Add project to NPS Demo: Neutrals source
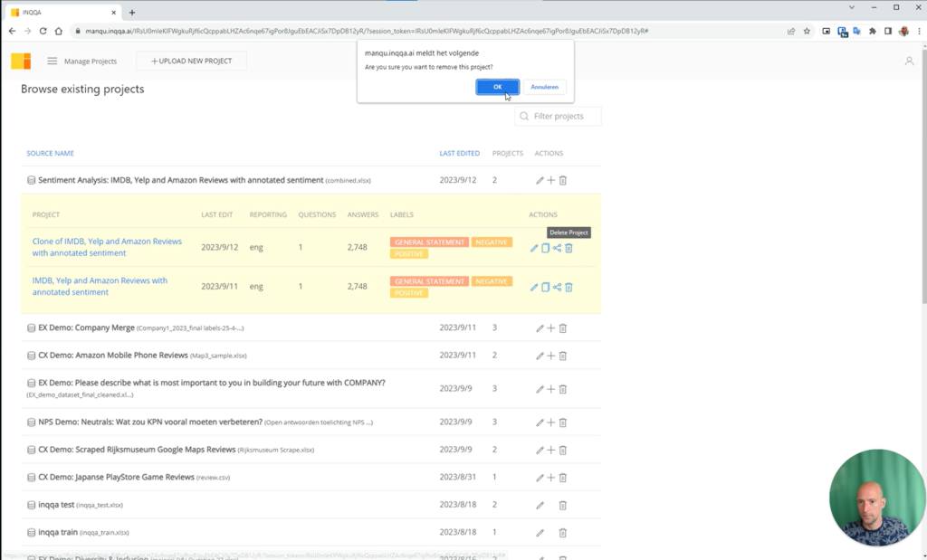Image resolution: width=927 pixels, height=560 pixels. (x=551, y=422)
